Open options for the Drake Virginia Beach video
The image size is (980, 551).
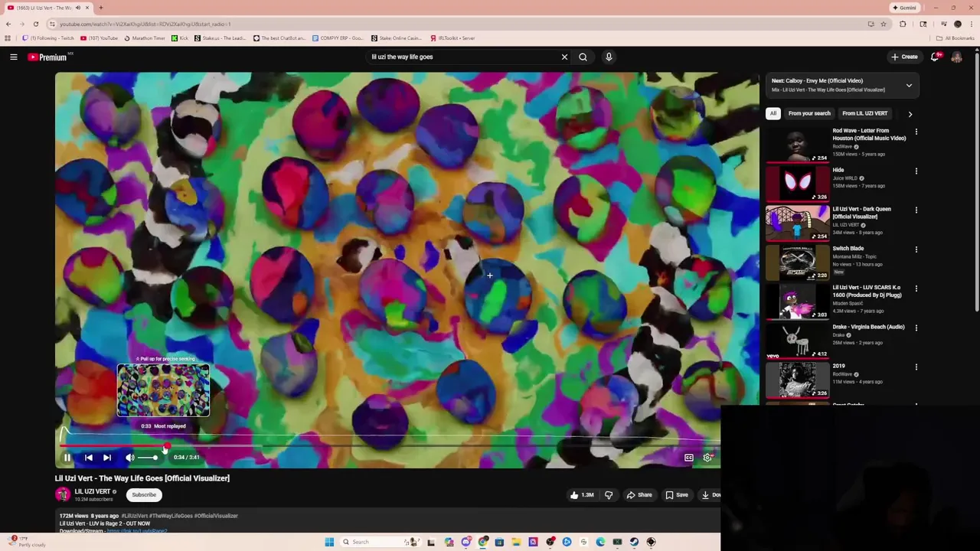pyautogui.click(x=916, y=328)
